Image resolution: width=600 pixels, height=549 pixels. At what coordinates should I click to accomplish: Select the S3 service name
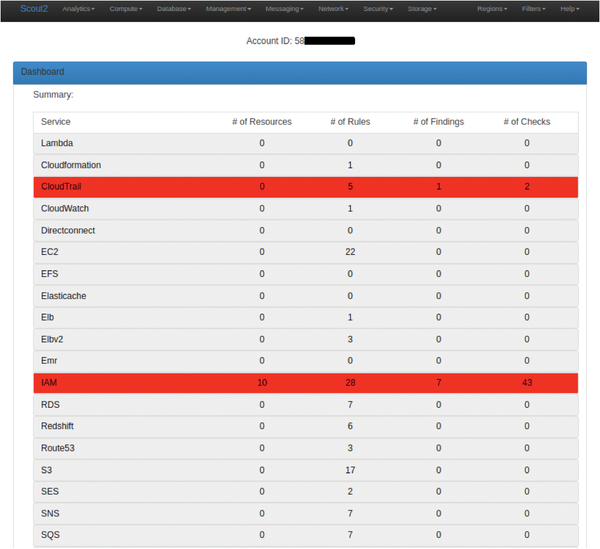tap(46, 470)
